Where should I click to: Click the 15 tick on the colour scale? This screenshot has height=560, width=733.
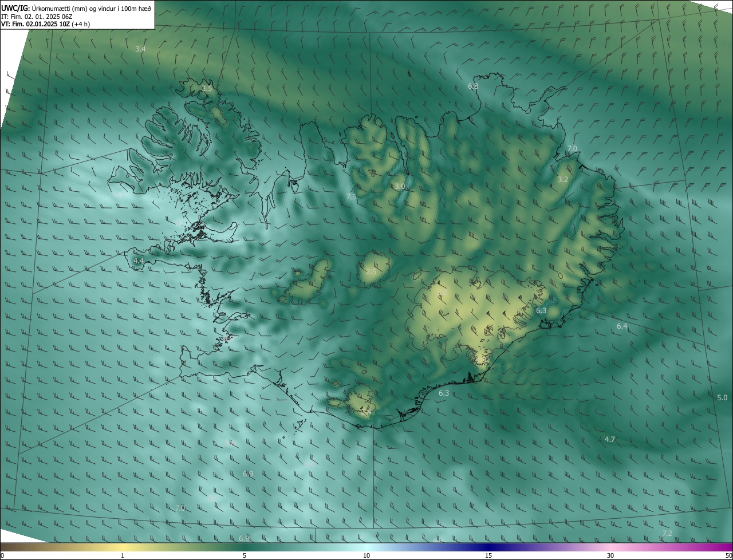tap(488, 556)
